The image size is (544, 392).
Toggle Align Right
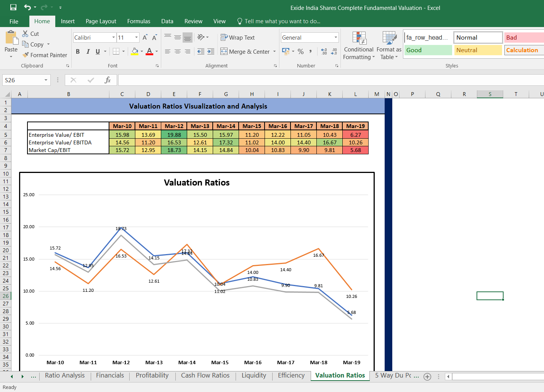pyautogui.click(x=188, y=51)
